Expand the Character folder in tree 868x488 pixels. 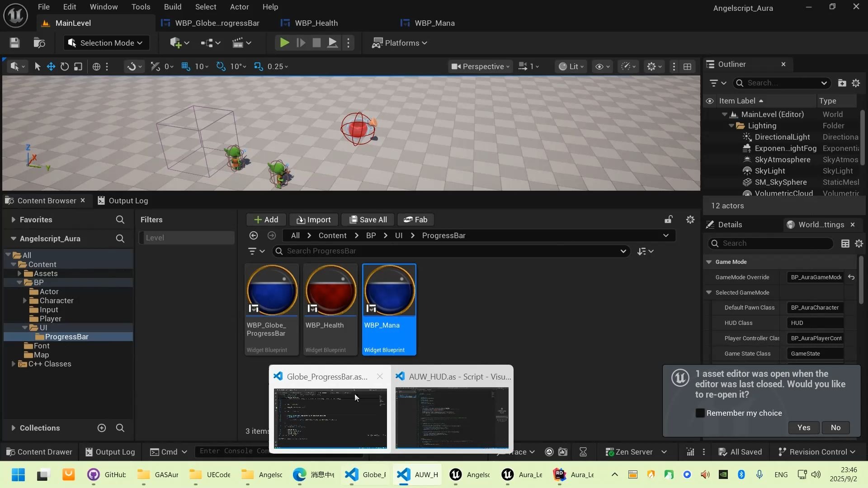pos(25,300)
